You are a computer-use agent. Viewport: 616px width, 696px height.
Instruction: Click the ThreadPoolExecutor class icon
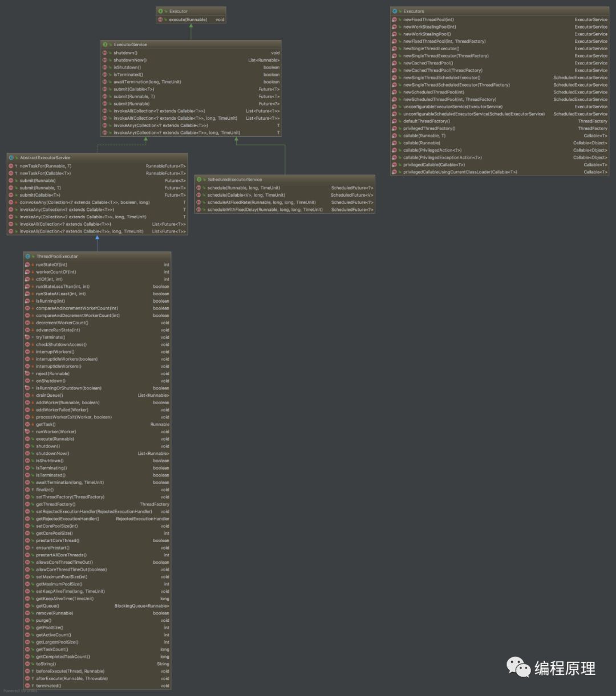pos(28,257)
